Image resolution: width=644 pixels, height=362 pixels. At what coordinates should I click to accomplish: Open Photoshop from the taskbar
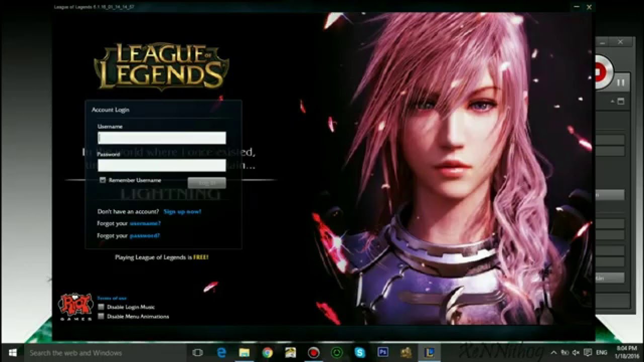pos(383,353)
